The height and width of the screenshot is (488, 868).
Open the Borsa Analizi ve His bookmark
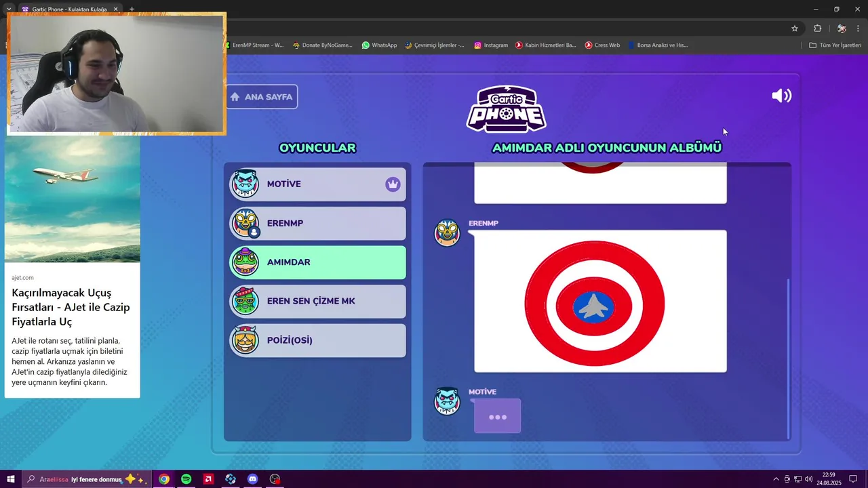(658, 45)
